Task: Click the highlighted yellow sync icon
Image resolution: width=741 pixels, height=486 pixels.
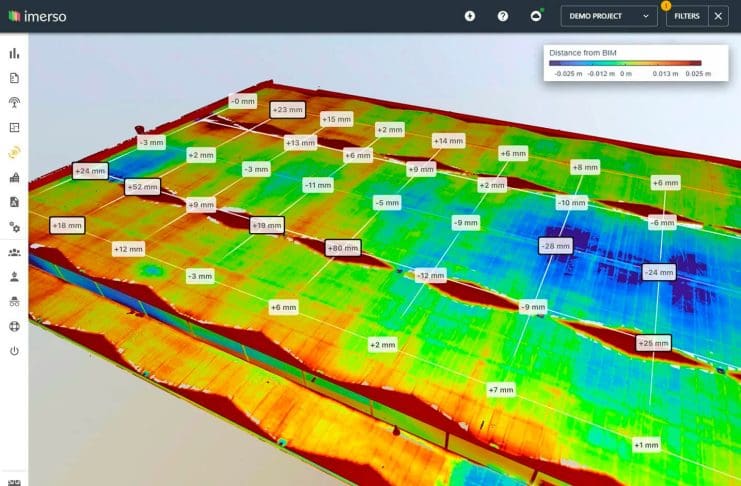Action: click(14, 153)
